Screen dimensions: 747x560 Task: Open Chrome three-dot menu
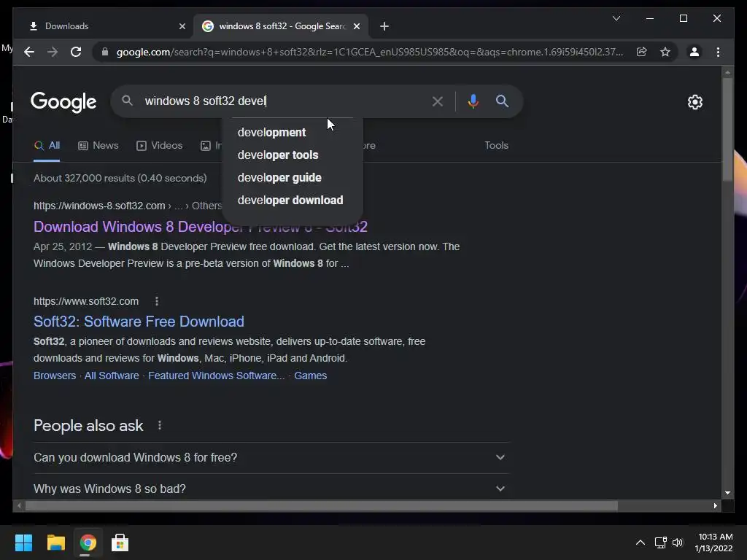coord(718,52)
